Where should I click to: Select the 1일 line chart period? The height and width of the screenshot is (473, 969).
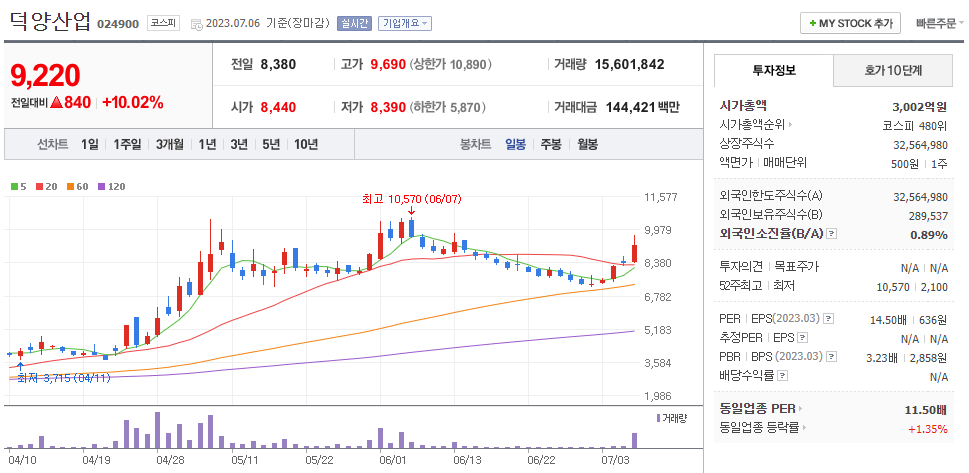click(x=90, y=145)
